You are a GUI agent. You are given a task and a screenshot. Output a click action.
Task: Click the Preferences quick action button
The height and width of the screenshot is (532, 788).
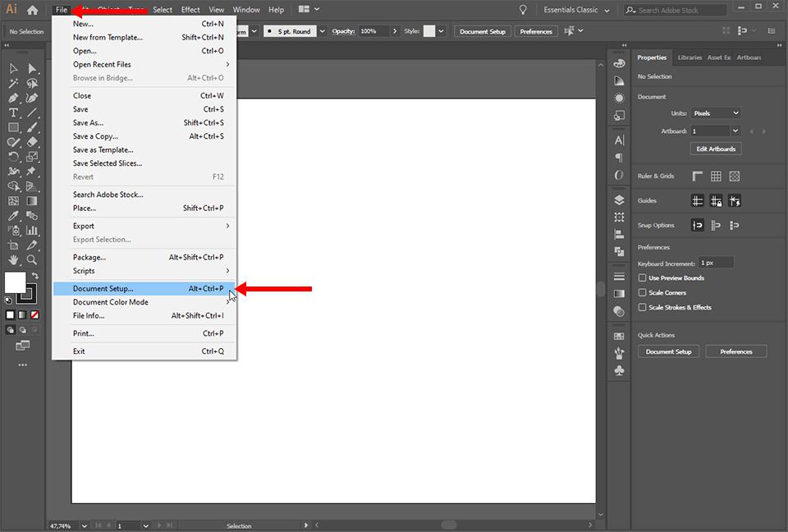tap(735, 351)
